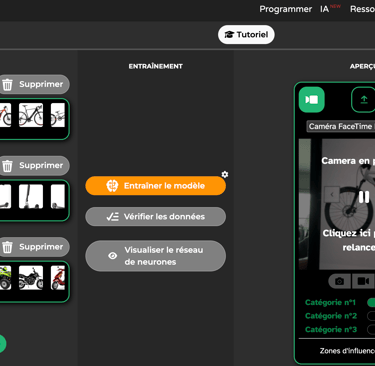375x366 pixels.
Task: Click the Catégorie n°2 label
Action: tap(331, 316)
